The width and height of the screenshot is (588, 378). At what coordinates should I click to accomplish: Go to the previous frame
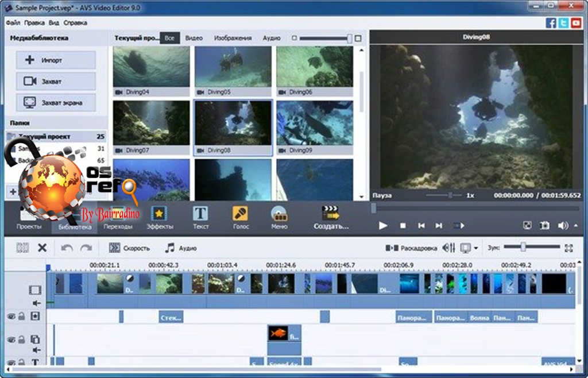coord(421,225)
